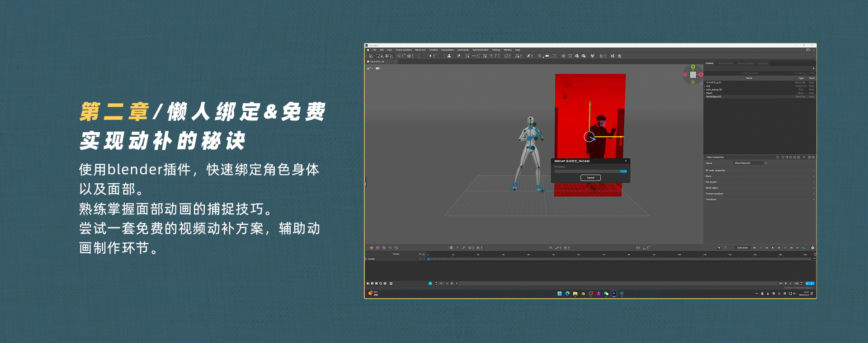Close the MOCAP dialog with X
This screenshot has height=343, width=868.
click(626, 161)
